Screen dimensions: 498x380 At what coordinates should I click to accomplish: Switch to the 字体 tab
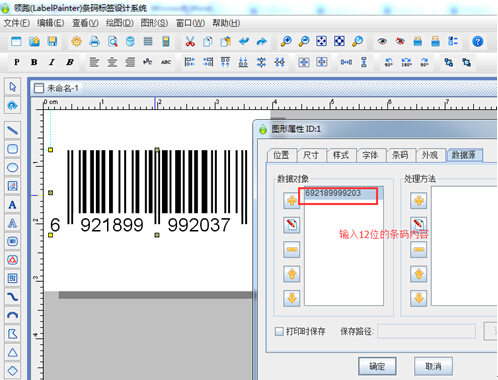pyautogui.click(x=370, y=155)
